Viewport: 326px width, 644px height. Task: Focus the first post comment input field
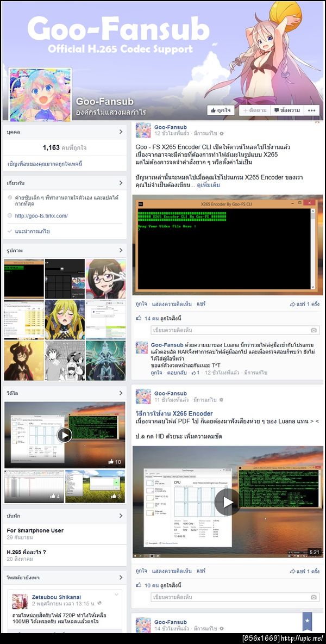(x=235, y=330)
